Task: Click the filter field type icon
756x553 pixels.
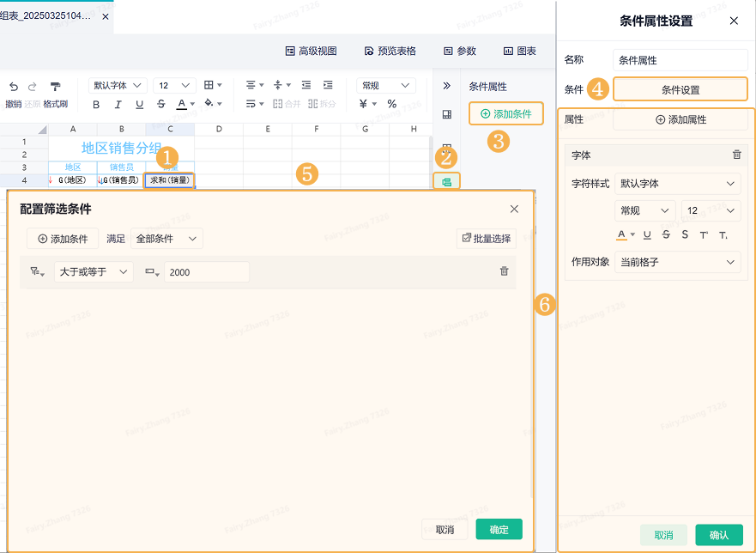Action: [x=37, y=271]
